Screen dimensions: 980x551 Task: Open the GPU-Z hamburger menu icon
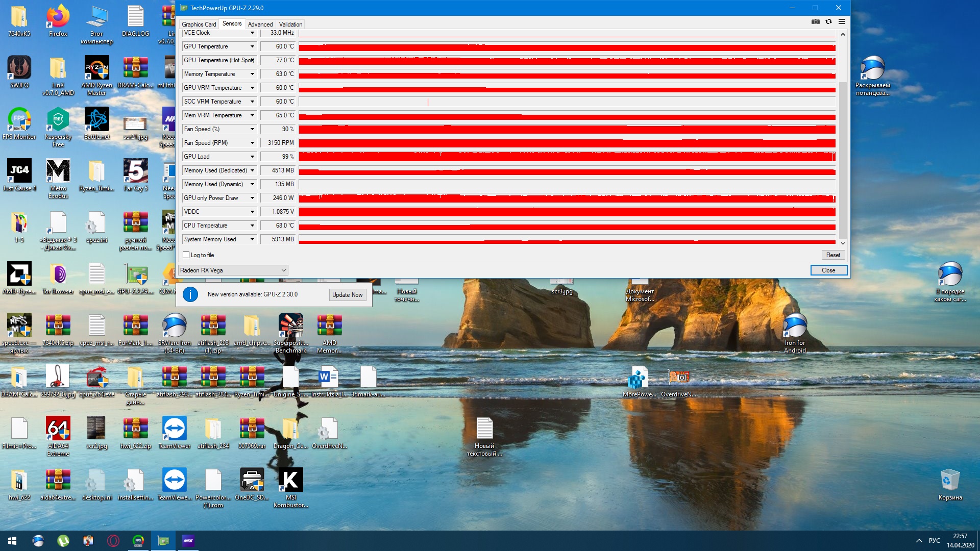(x=842, y=22)
